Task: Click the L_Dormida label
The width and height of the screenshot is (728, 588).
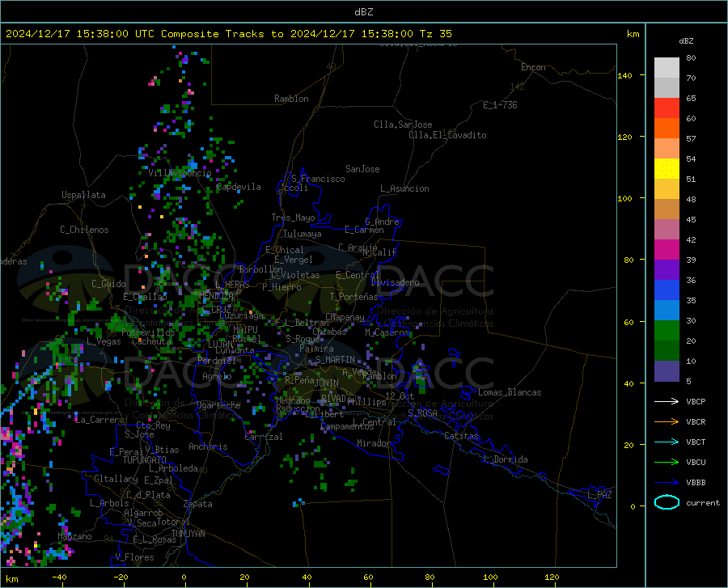Action: [506, 459]
